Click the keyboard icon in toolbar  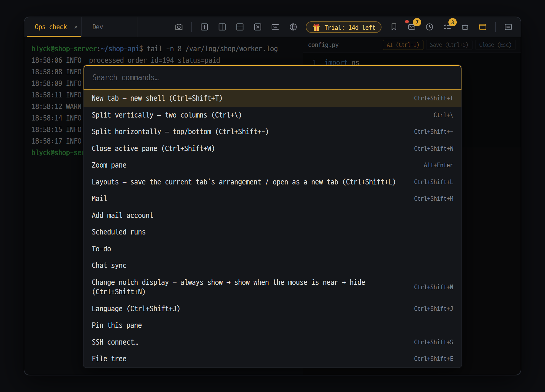coord(275,27)
